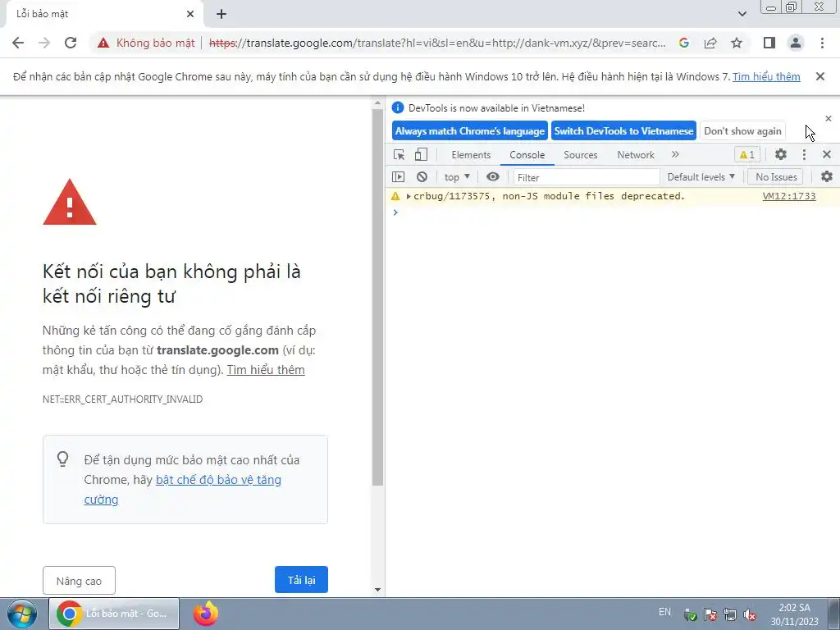Toggle the browser side panel icon
This screenshot has width=840, height=630.
tap(769, 43)
